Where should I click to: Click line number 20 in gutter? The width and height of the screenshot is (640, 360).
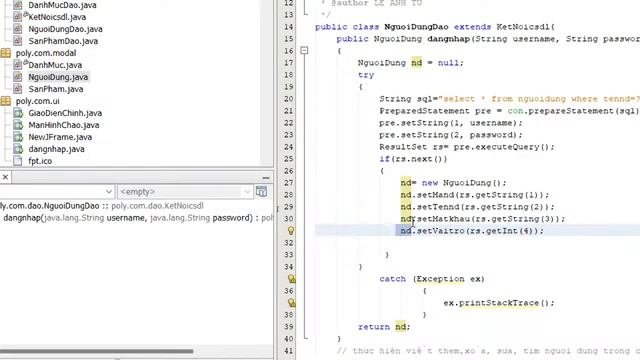pos(289,99)
